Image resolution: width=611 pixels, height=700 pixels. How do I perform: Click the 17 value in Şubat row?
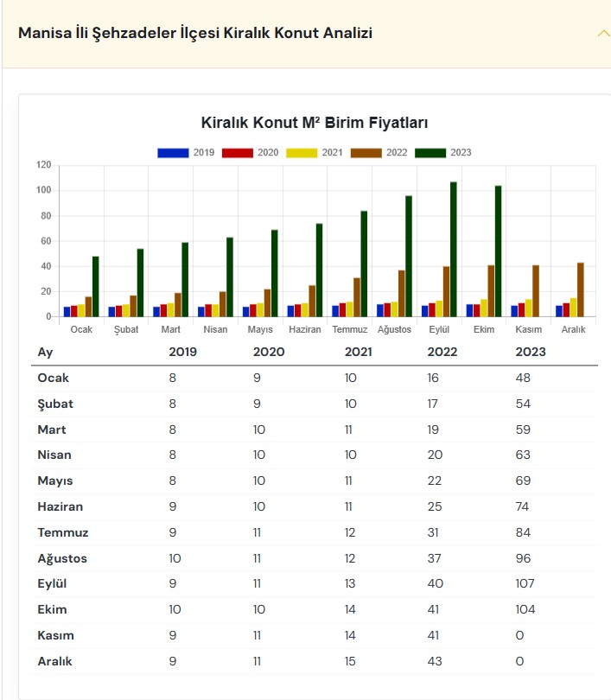[432, 404]
